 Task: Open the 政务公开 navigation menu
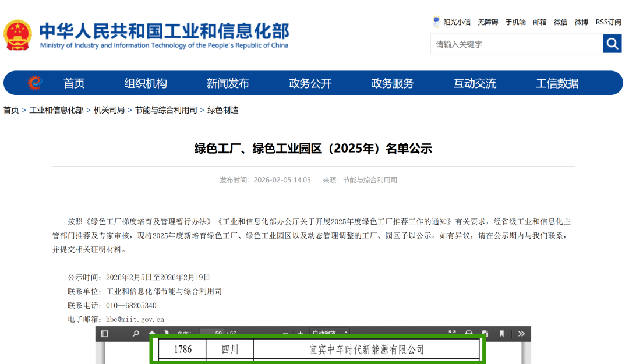click(x=310, y=83)
